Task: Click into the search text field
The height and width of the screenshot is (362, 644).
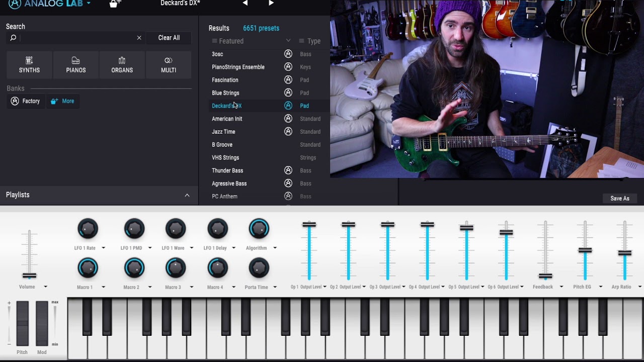Action: click(76, 38)
